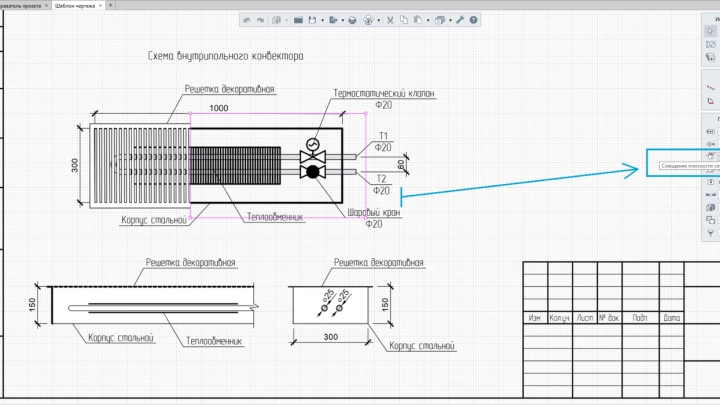Image resolution: width=720 pixels, height=405 pixels.
Task: Select the arrow pointer tool in right panel
Action: pyautogui.click(x=710, y=30)
